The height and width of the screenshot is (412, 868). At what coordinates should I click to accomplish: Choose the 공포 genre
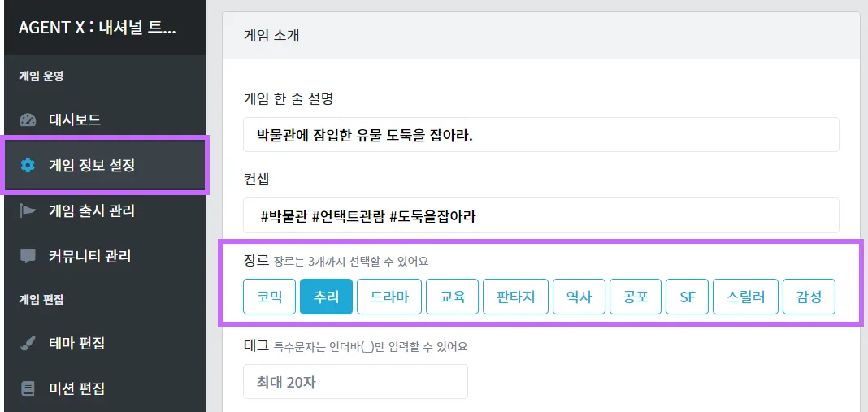pyautogui.click(x=635, y=297)
